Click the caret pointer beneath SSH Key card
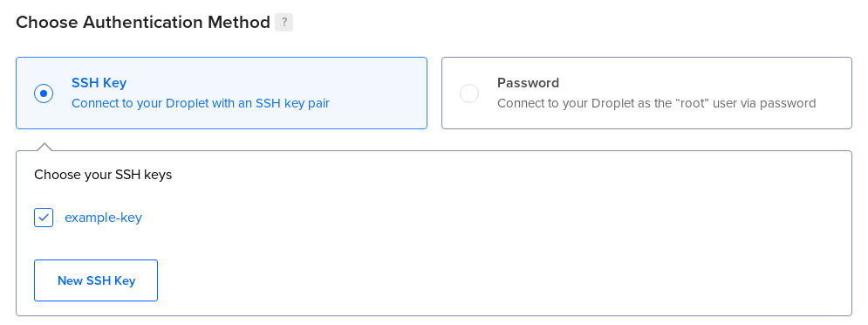 pyautogui.click(x=44, y=147)
